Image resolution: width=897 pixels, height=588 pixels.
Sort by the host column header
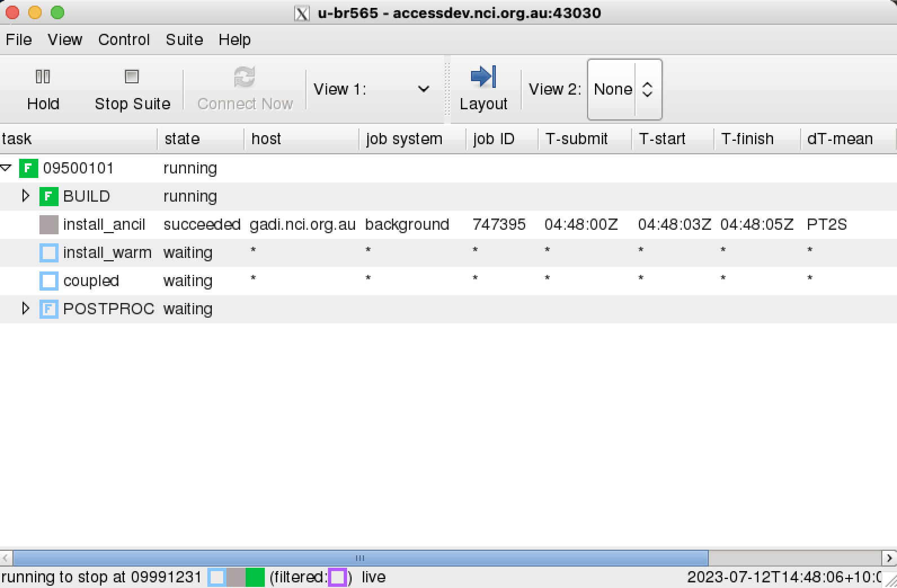301,139
